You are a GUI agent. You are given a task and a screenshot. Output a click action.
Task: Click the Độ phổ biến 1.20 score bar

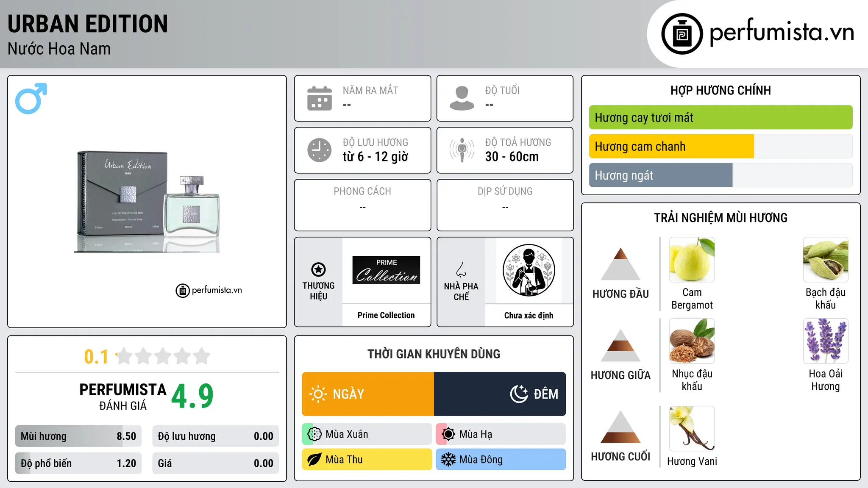click(x=78, y=463)
